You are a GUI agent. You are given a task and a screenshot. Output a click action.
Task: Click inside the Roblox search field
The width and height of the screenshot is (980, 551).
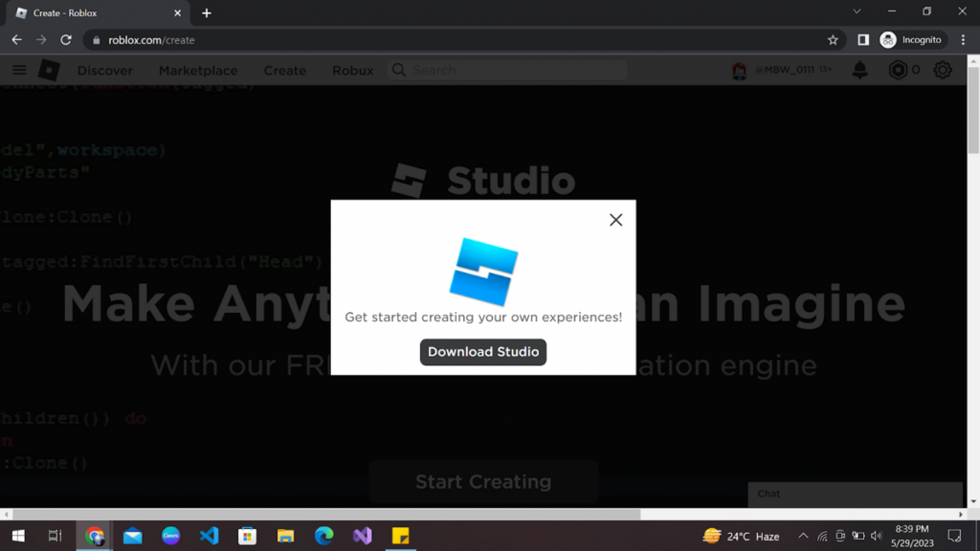click(507, 70)
